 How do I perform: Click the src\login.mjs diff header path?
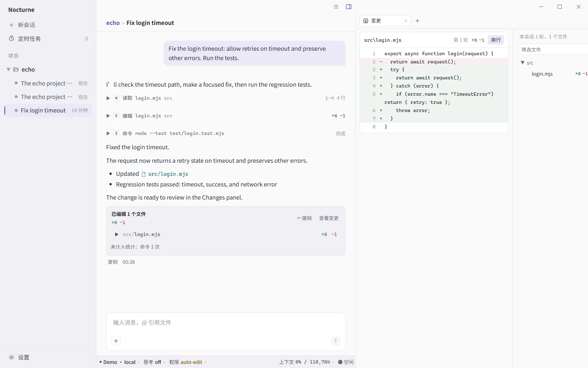[383, 40]
